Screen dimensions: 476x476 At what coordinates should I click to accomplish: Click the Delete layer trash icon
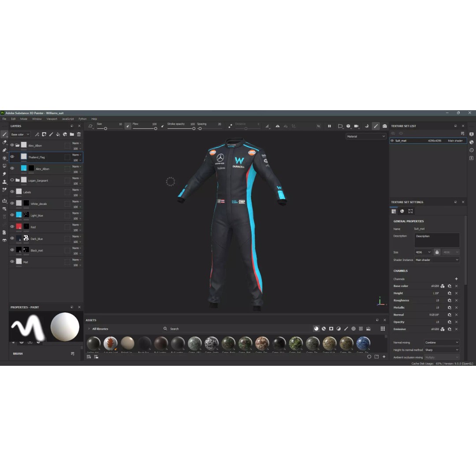pyautogui.click(x=78, y=134)
